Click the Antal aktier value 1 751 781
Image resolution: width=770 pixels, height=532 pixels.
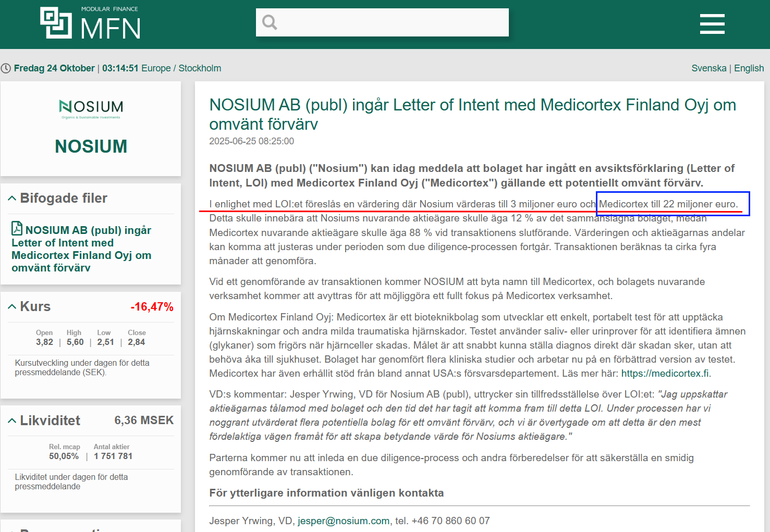pyautogui.click(x=113, y=456)
